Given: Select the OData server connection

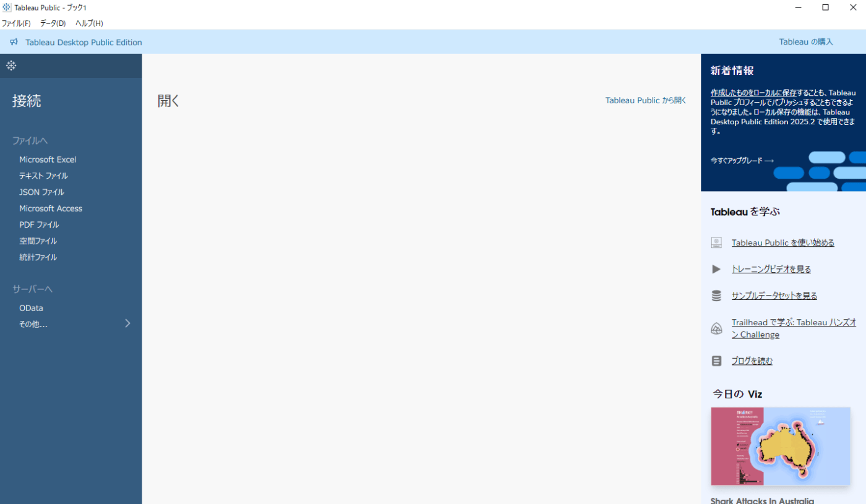Looking at the screenshot, I should tap(31, 308).
